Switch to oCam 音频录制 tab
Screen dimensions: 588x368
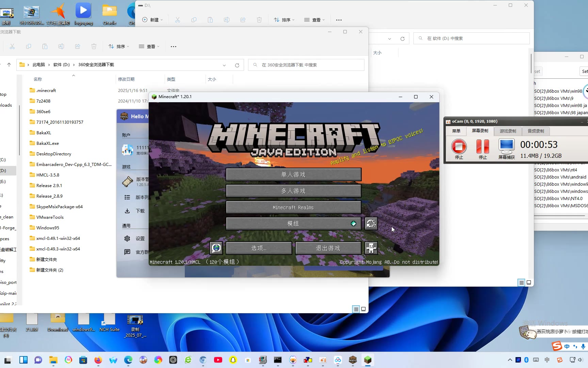tap(536, 131)
